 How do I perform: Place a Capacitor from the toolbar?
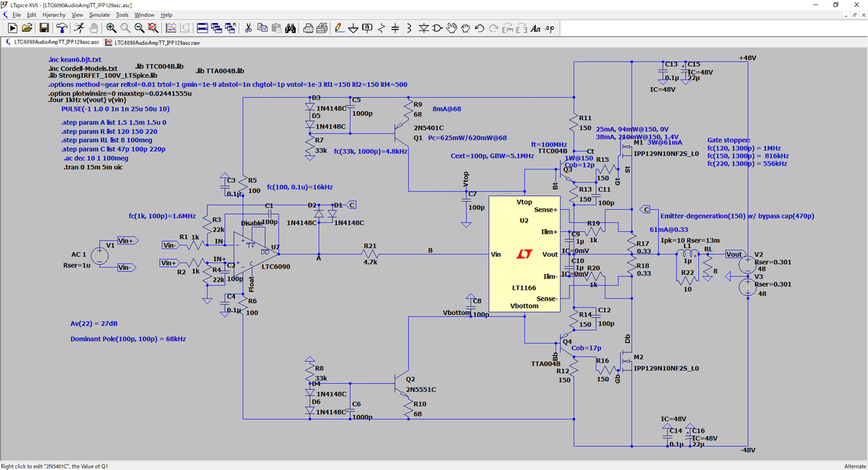396,27
